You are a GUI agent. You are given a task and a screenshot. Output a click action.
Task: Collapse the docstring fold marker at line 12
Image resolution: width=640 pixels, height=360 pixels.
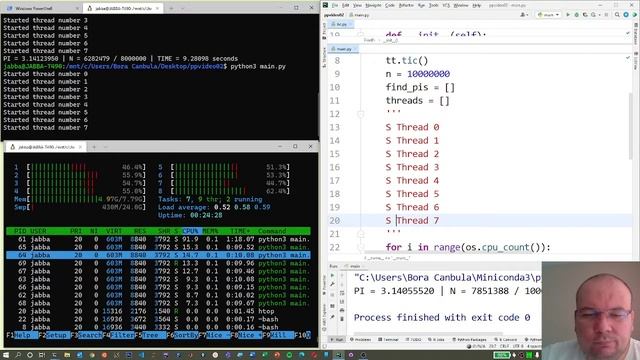(x=360, y=114)
